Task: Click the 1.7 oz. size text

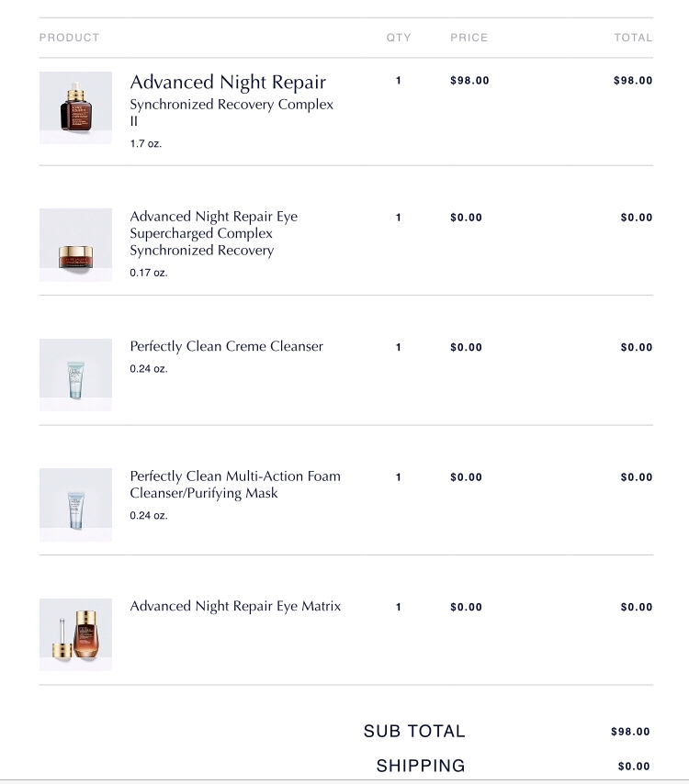Action: 145,143
